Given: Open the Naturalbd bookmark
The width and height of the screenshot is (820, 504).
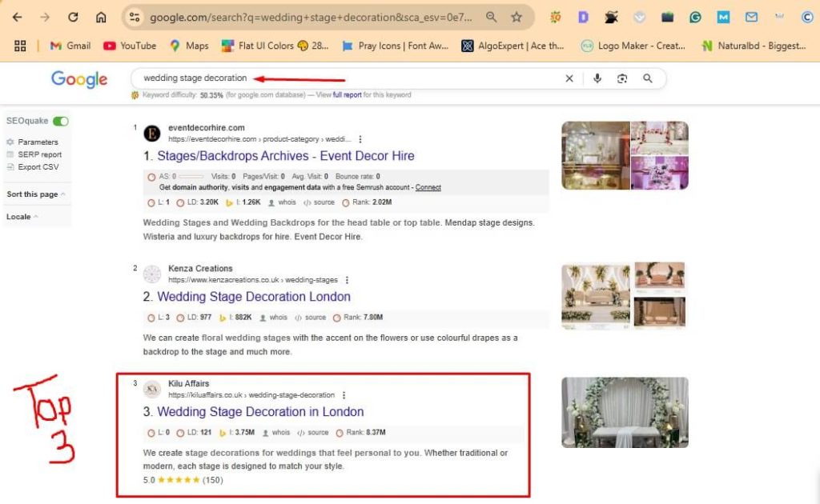Looking at the screenshot, I should click(754, 46).
